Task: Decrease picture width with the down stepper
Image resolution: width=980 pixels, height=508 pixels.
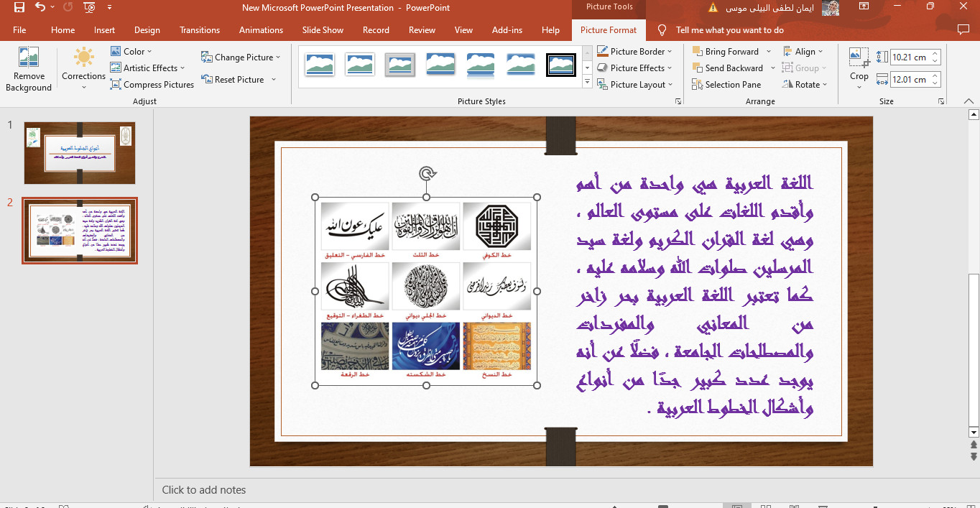Action: click(x=935, y=83)
